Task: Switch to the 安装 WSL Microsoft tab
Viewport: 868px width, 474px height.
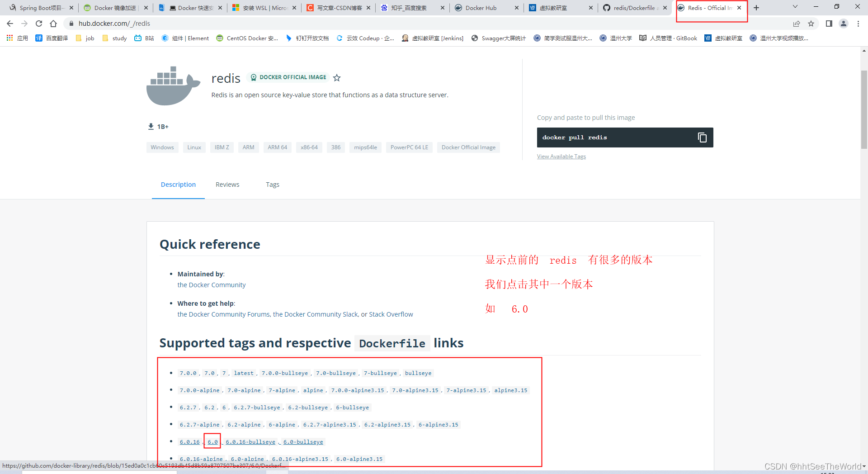Action: point(264,8)
